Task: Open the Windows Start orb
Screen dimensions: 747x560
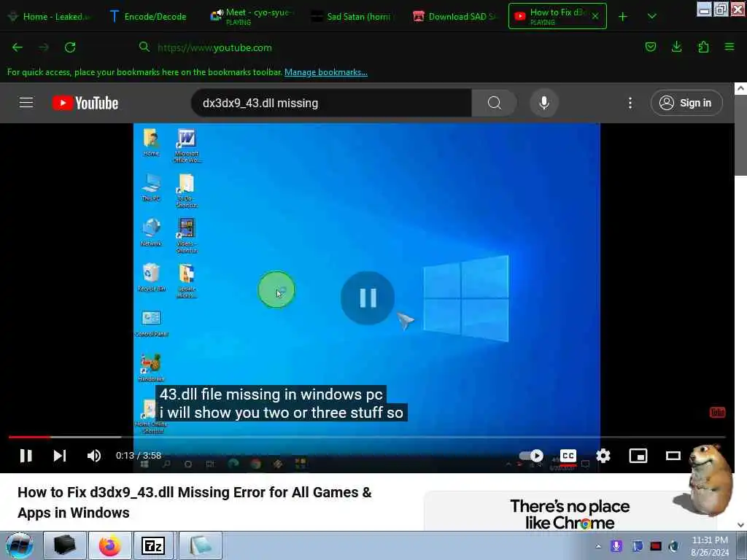Action: pyautogui.click(x=19, y=545)
